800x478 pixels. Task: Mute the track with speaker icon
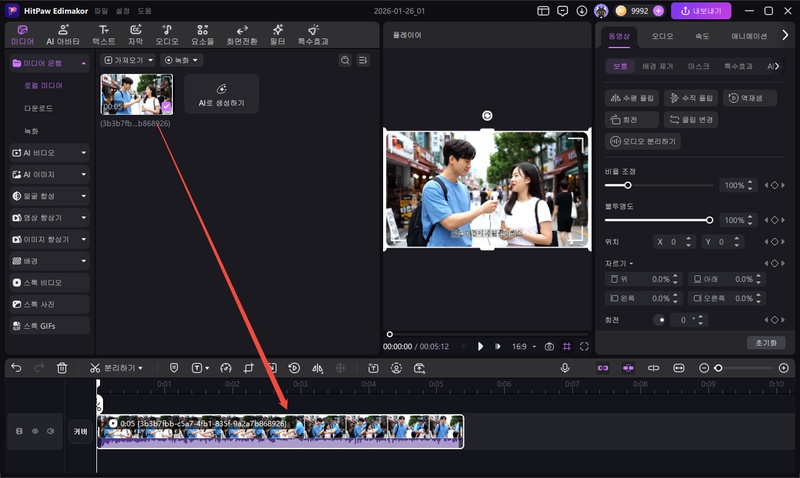point(51,431)
